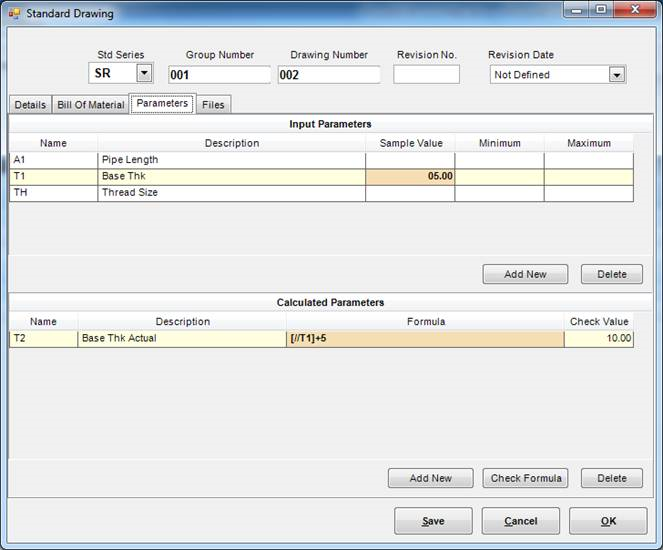
Task: Click the T2 formula cell
Action: (425, 339)
